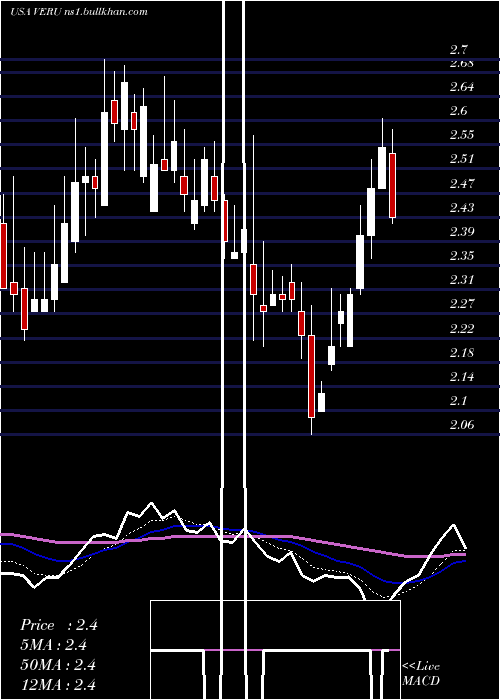
Task: Click the 2.18 price axis label
Action: tap(462, 352)
